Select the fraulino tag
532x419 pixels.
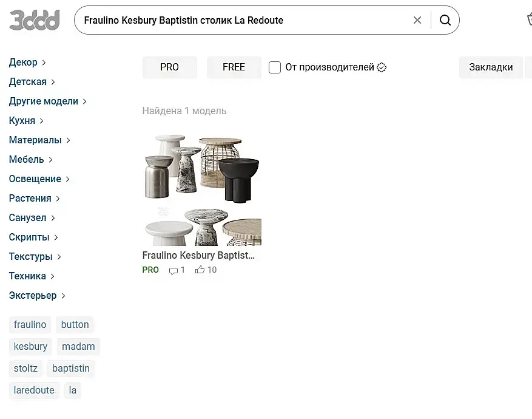(30, 325)
